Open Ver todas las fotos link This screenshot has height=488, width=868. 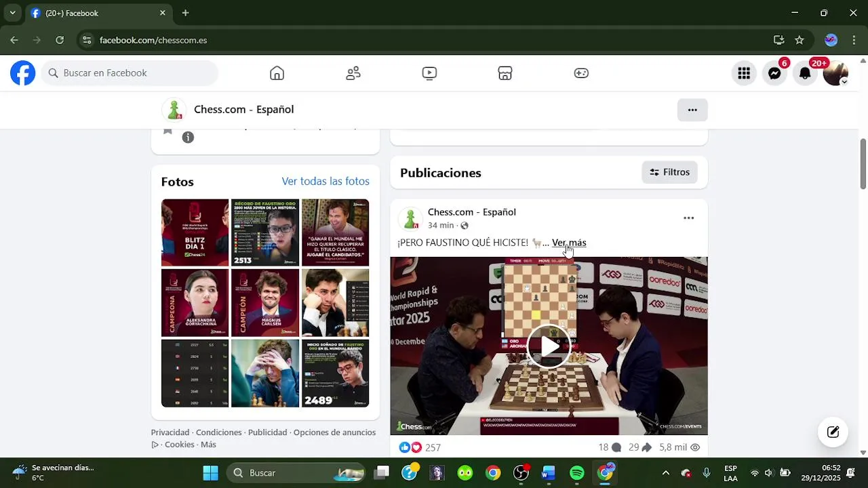tap(325, 181)
